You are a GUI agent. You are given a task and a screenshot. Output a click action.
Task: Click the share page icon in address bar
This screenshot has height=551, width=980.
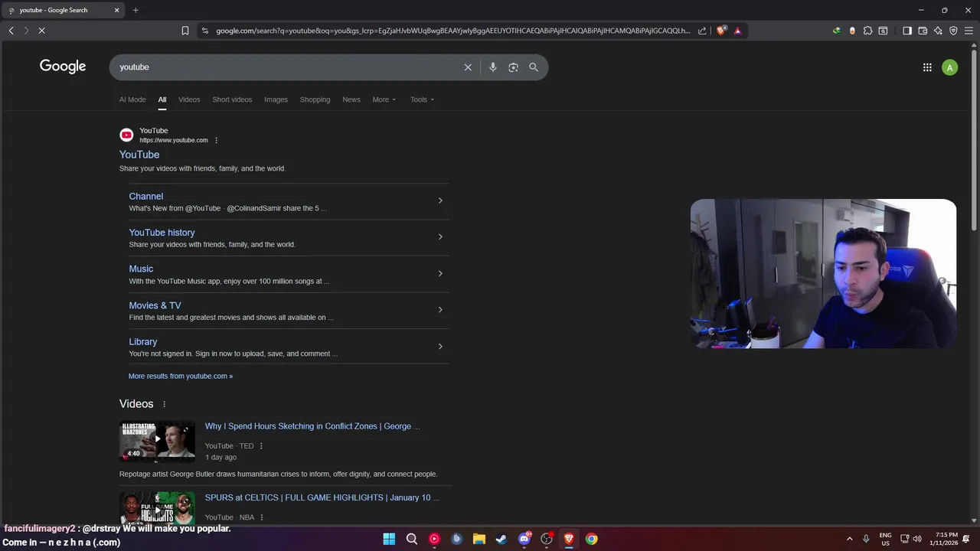702,31
